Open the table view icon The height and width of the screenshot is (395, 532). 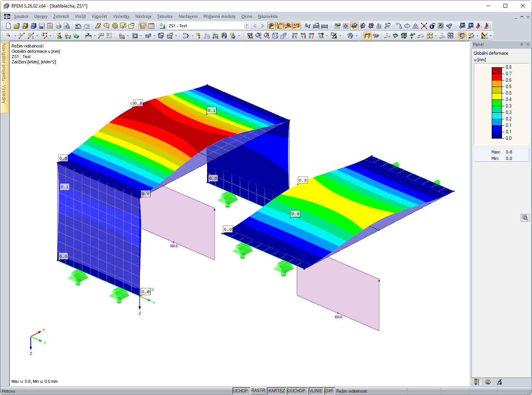(151, 26)
